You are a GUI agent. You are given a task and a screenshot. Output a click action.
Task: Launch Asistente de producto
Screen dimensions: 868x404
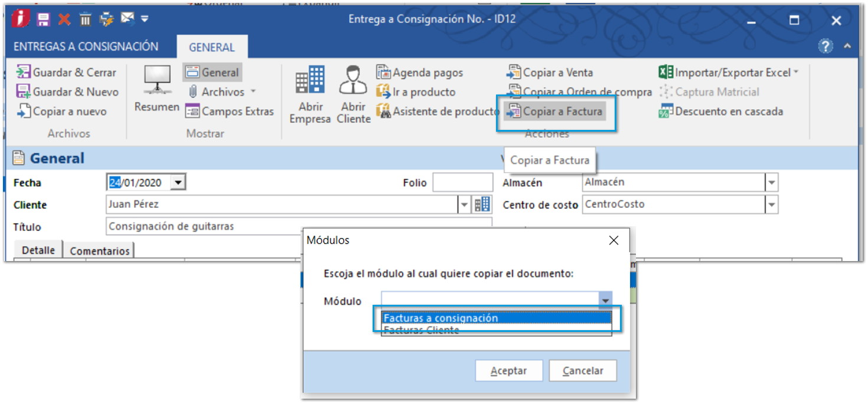(x=438, y=112)
